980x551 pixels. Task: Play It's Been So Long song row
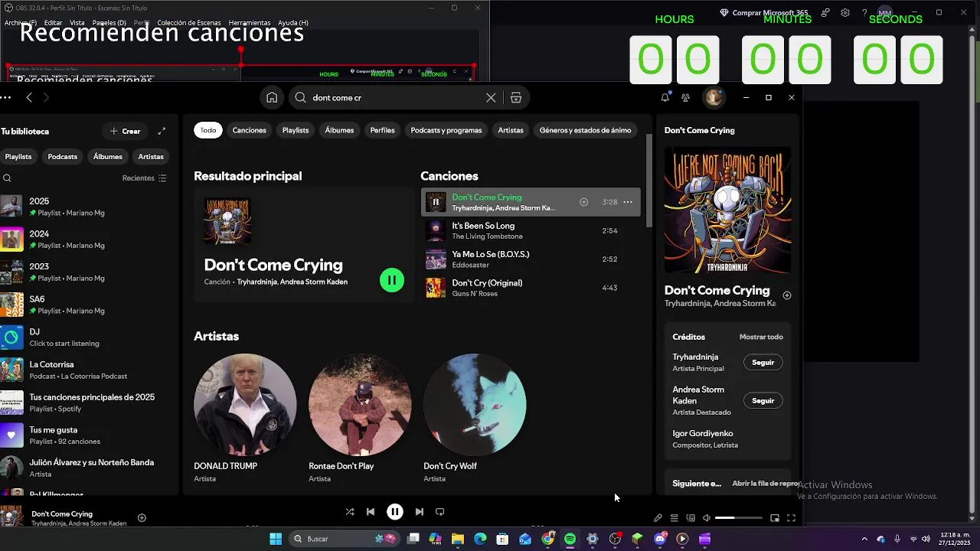[x=531, y=230]
